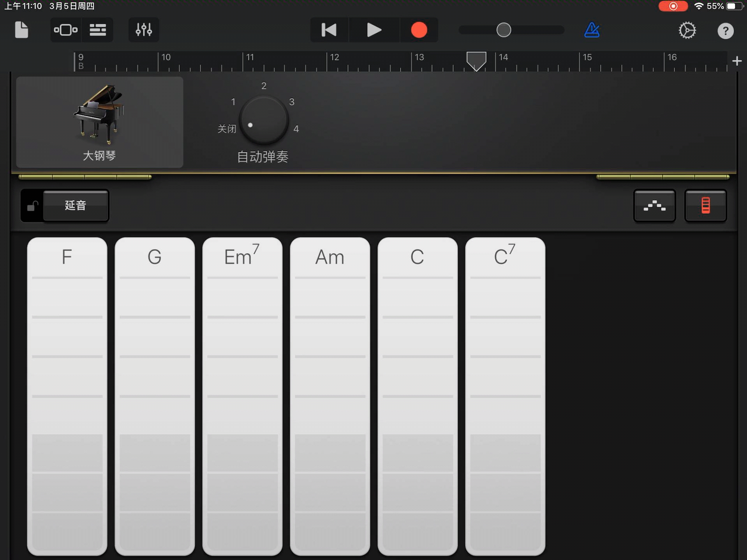
Task: Click the master volume slider knob
Action: click(x=504, y=30)
